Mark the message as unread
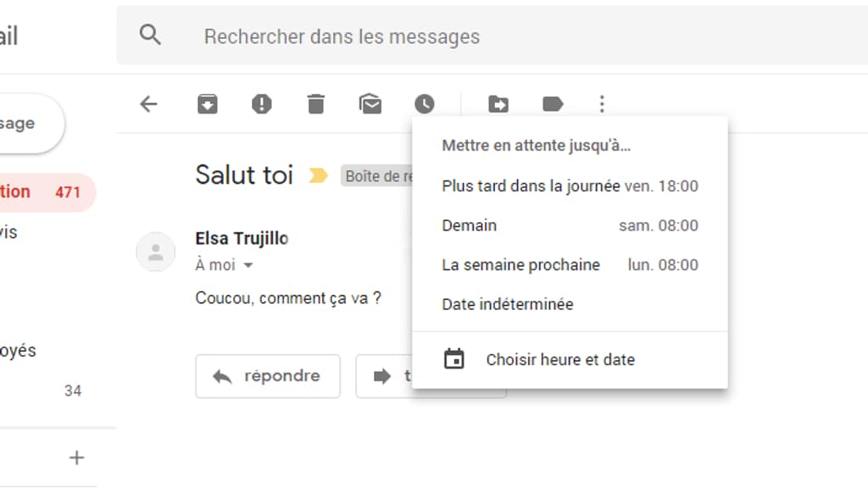Viewport: 868px width, 488px height. click(370, 104)
